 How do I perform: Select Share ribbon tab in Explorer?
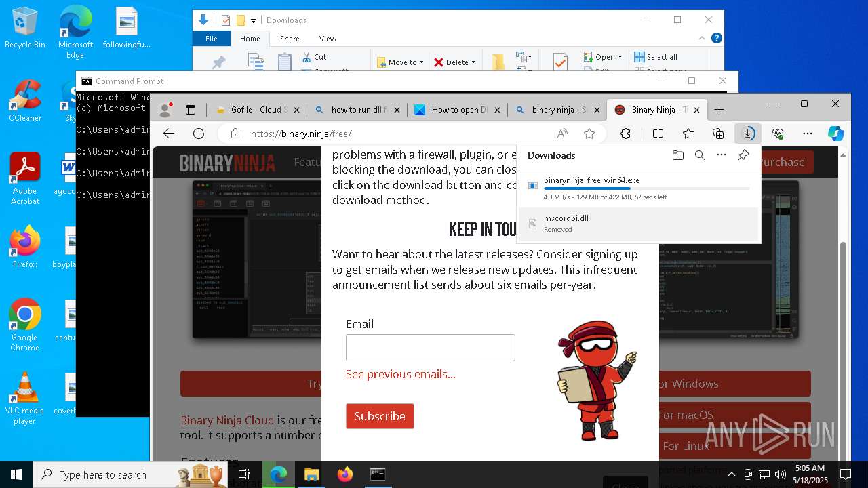(x=290, y=39)
